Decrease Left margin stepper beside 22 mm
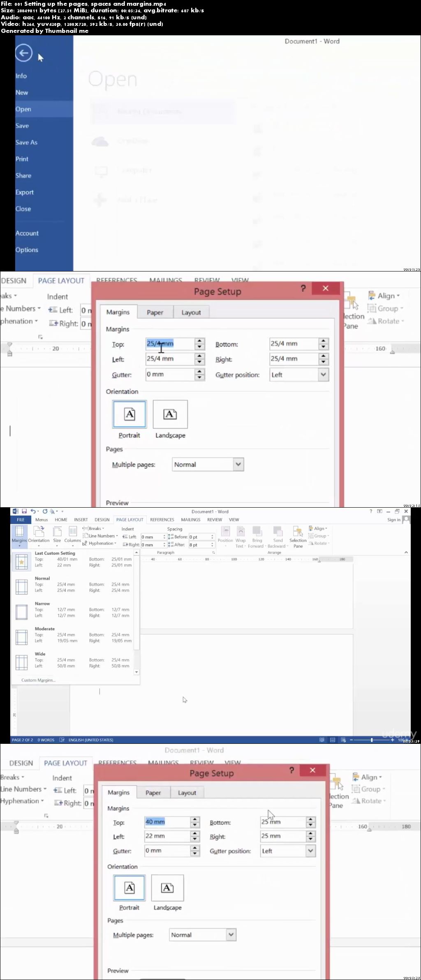The height and width of the screenshot is (980, 421). 195,839
